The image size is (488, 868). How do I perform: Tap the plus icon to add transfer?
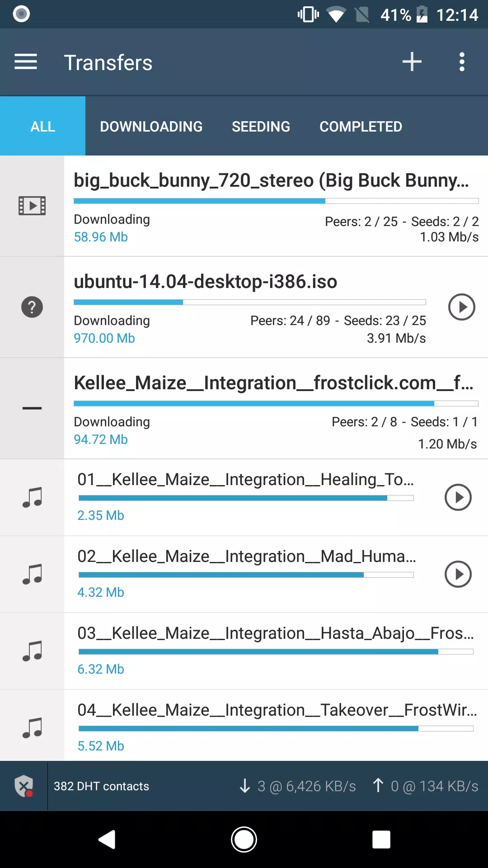(x=412, y=62)
